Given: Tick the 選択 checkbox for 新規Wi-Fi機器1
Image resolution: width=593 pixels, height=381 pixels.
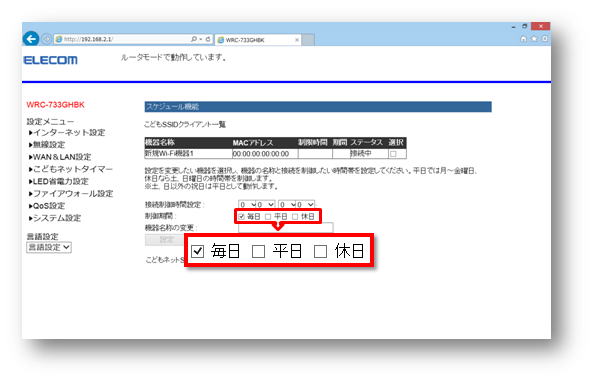Looking at the screenshot, I should 393,154.
